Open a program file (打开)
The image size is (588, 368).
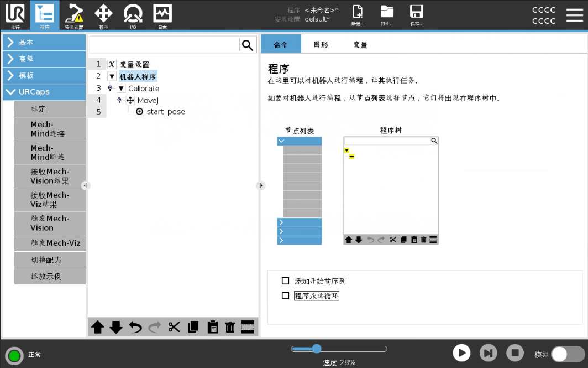pyautogui.click(x=387, y=15)
